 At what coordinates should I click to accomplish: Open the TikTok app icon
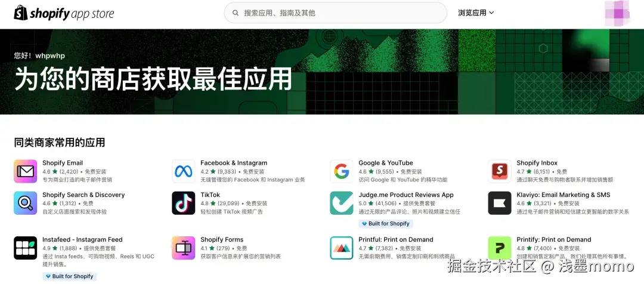point(183,203)
